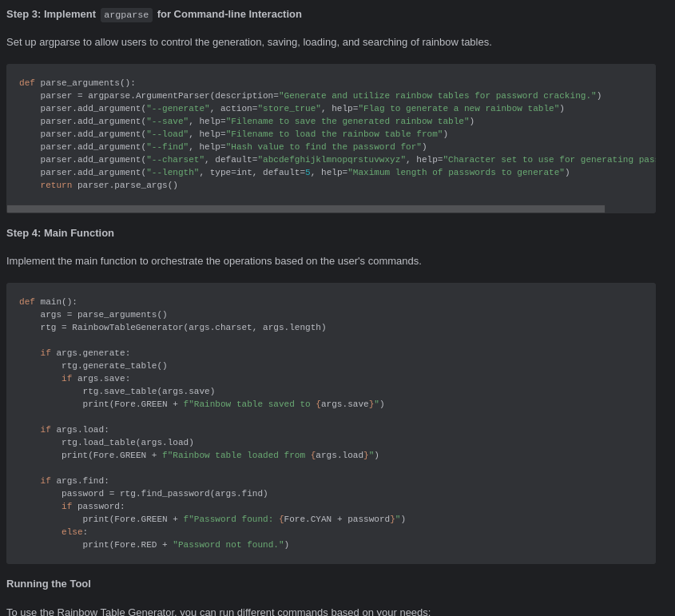Image resolution: width=675 pixels, height=616 pixels.
Task: Click the 'Password found:' print line
Action: tap(244, 519)
